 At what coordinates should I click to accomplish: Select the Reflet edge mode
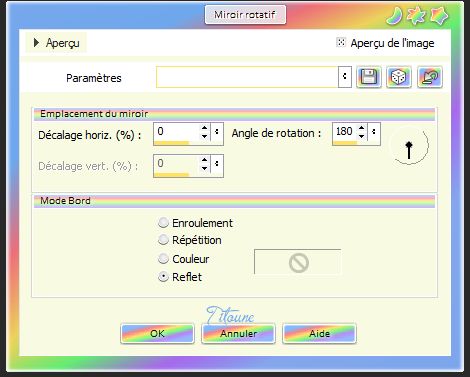coord(163,277)
